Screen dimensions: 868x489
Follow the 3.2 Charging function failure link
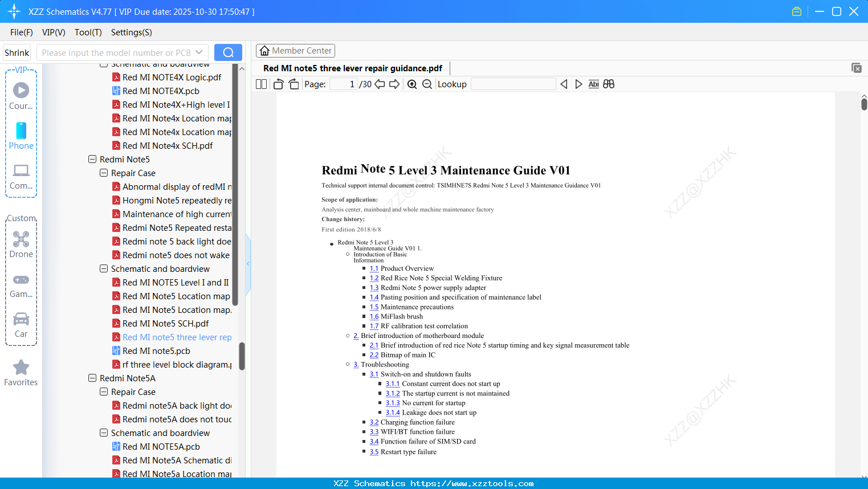click(374, 422)
